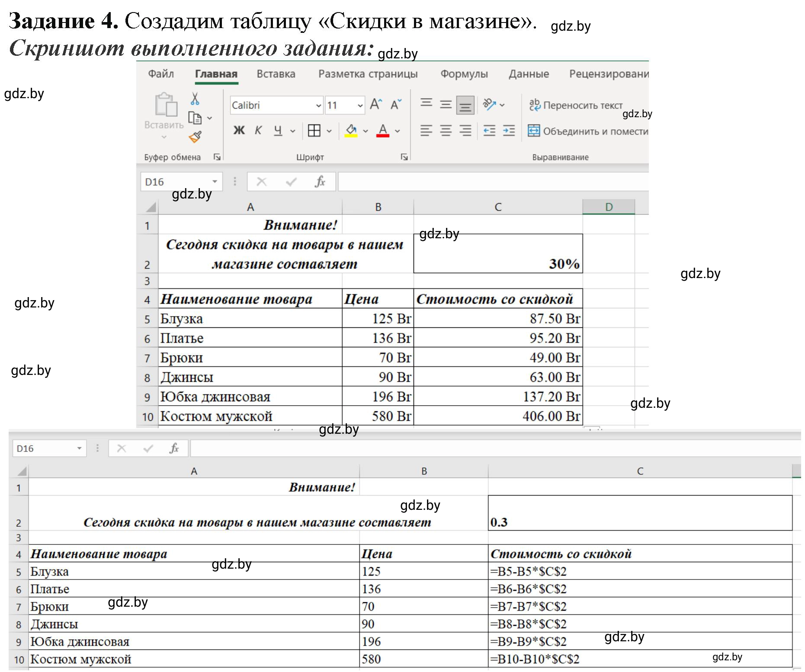805x672 pixels.
Task: Toggle bold Ж formatting
Action: pyautogui.click(x=239, y=130)
